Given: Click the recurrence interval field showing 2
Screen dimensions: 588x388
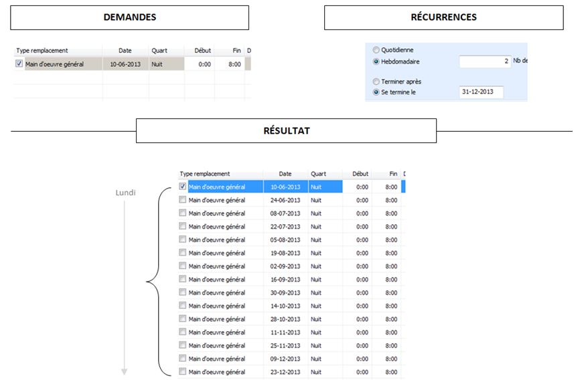Looking at the screenshot, I should (485, 61).
